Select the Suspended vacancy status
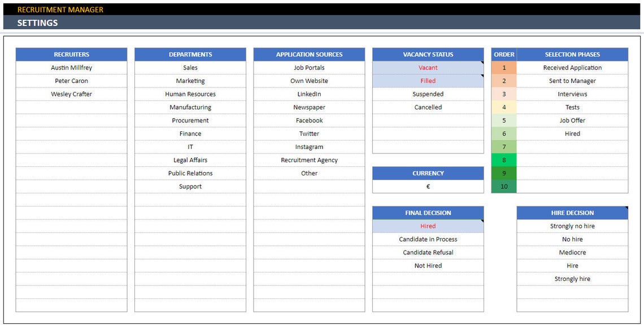The height and width of the screenshot is (330, 644). pos(428,94)
